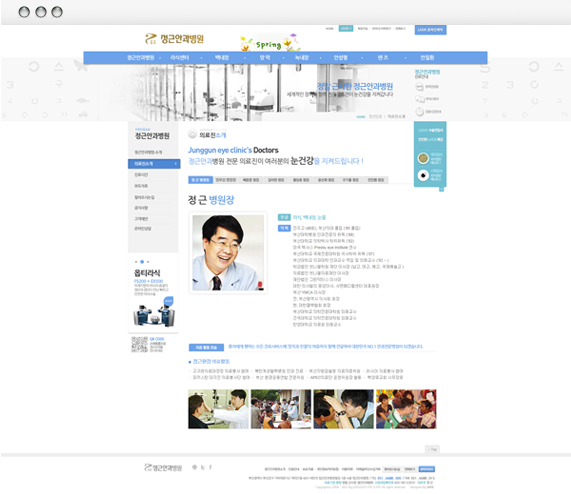The image size is (571, 494).
Task: Open the Facebook icon in the footer
Action: (x=210, y=467)
